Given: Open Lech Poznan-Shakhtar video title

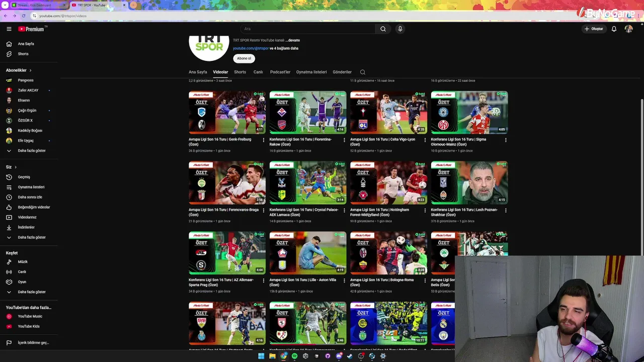Looking at the screenshot, I should point(464,212).
